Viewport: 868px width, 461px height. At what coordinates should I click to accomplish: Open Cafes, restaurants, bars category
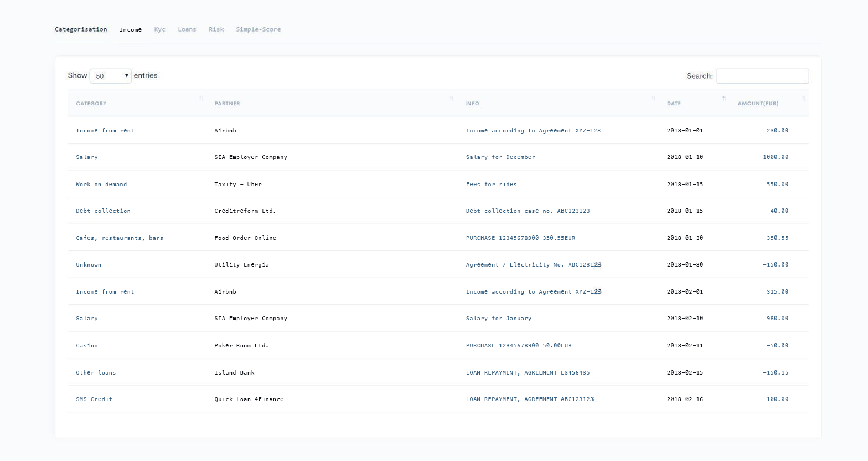click(119, 238)
